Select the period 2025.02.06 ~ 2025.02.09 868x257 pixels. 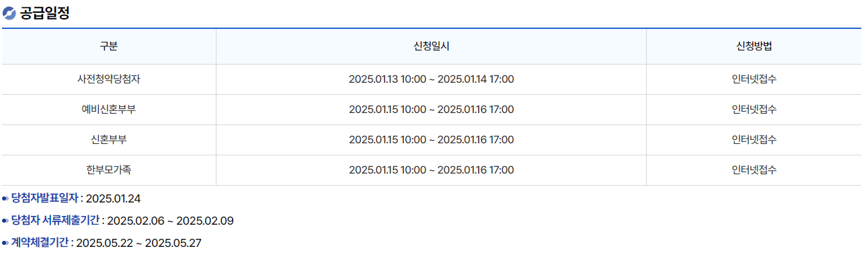[170, 221]
